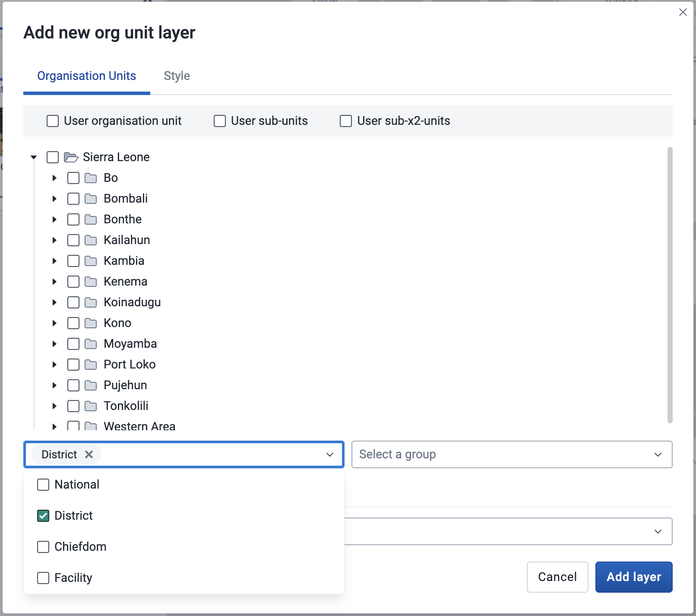Click the Add layer button

point(633,577)
